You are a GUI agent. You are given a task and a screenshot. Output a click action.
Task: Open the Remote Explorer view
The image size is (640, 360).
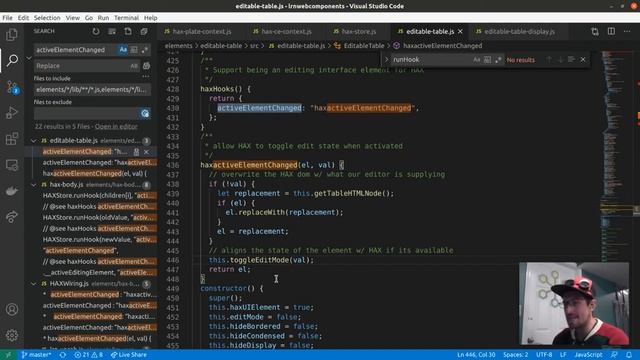(12, 165)
